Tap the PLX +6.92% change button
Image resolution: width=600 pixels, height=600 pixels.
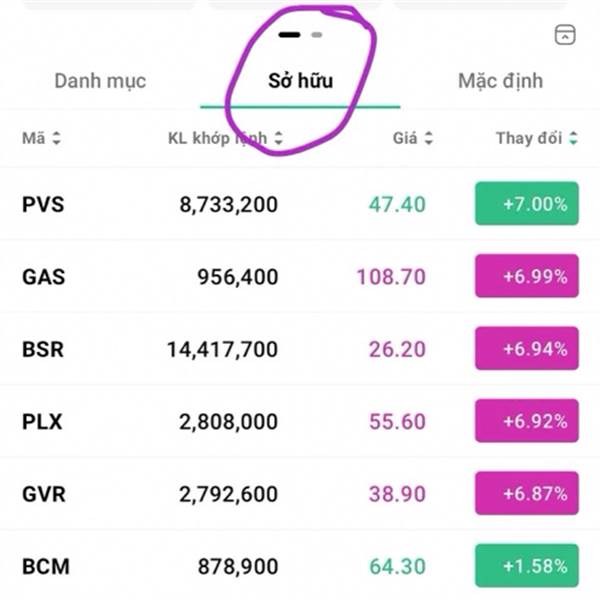[x=526, y=422]
